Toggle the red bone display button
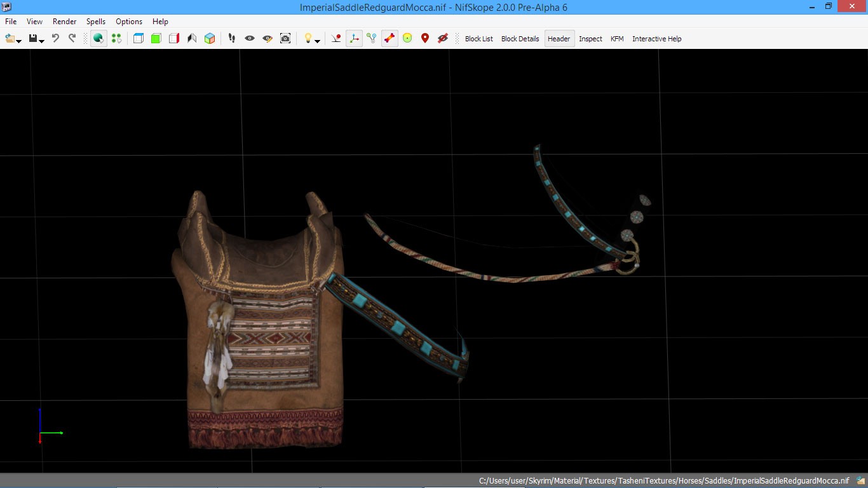This screenshot has height=488, width=868. pyautogui.click(x=390, y=39)
